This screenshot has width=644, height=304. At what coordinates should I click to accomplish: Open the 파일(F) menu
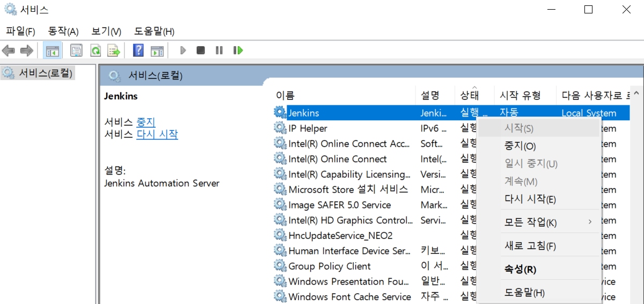pyautogui.click(x=20, y=31)
